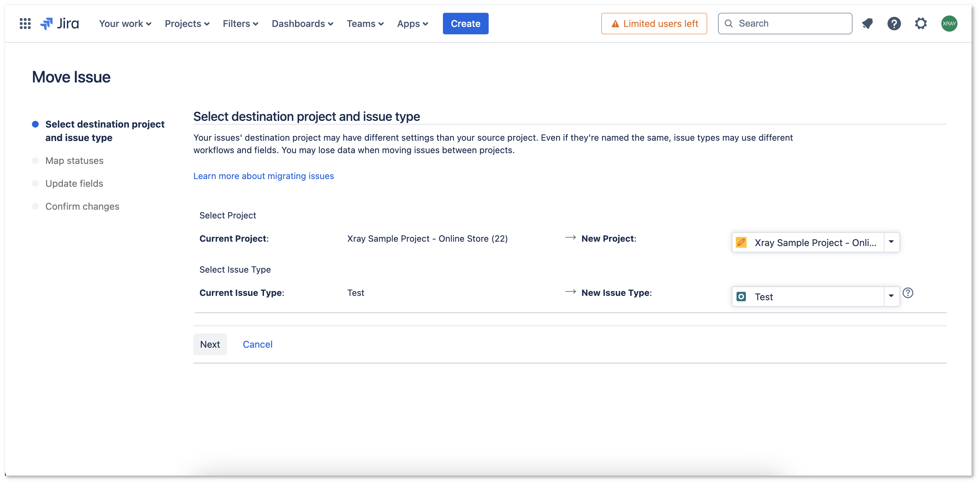
Task: Open Learn more about migrating issues
Action: [x=263, y=176]
